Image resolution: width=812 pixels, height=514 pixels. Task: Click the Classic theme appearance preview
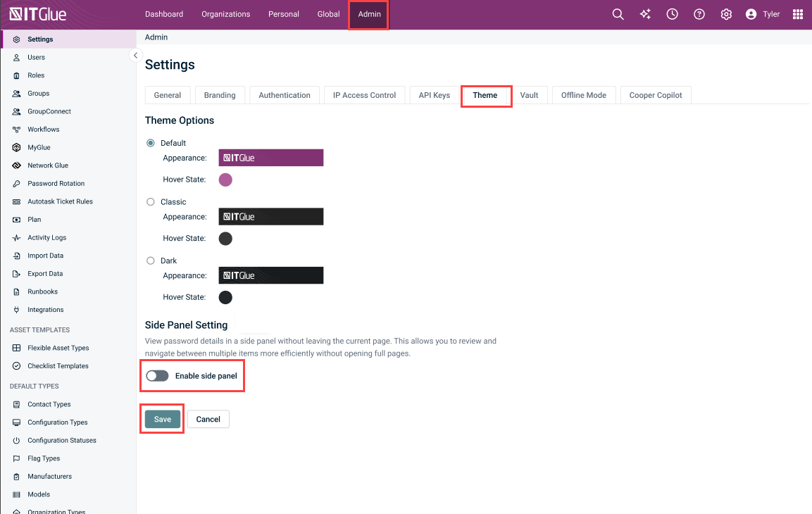point(271,217)
